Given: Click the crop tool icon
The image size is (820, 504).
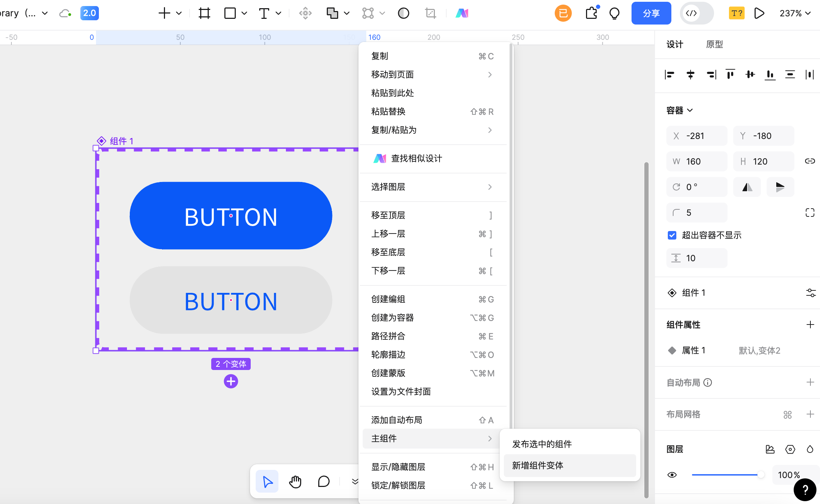Looking at the screenshot, I should [x=431, y=14].
